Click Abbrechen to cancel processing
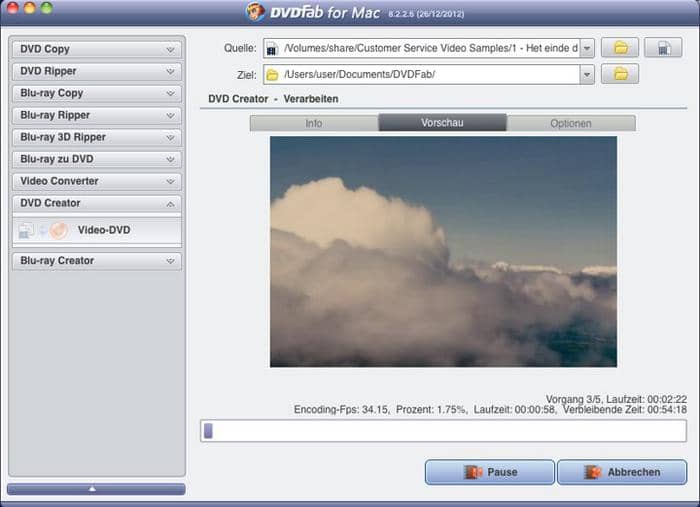Screen dimensions: 700x507 click(x=622, y=472)
